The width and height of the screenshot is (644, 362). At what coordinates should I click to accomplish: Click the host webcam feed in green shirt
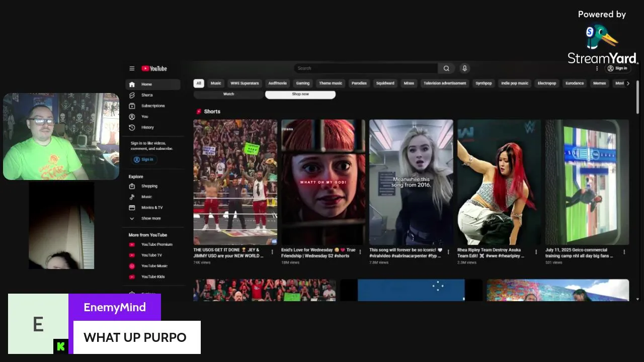[61, 136]
